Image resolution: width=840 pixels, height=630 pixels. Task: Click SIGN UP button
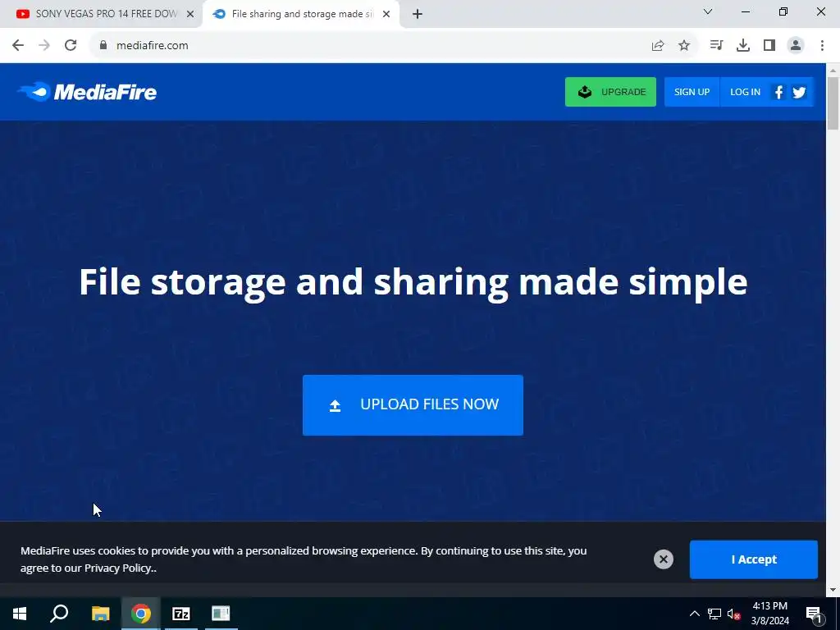point(692,92)
